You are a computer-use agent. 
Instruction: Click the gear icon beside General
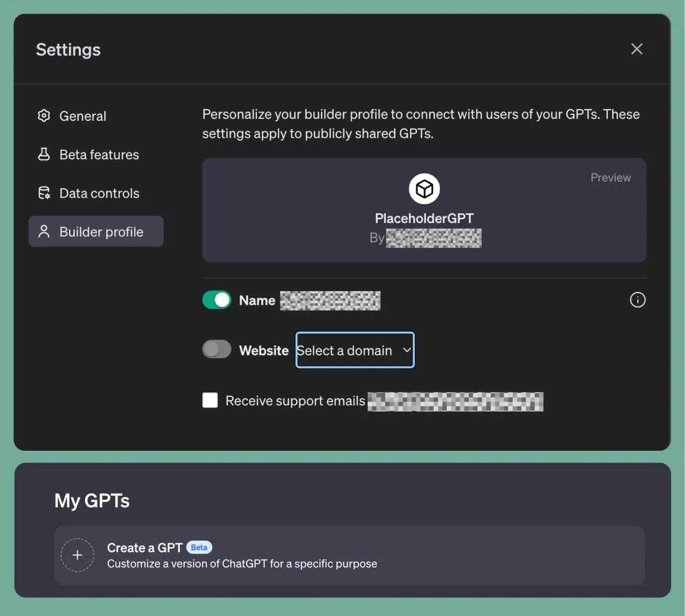(x=44, y=115)
